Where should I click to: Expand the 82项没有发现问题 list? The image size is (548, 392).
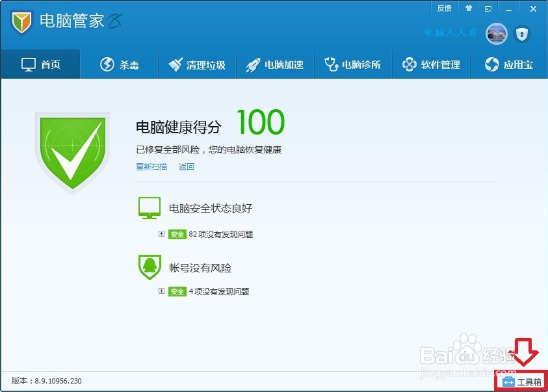161,234
